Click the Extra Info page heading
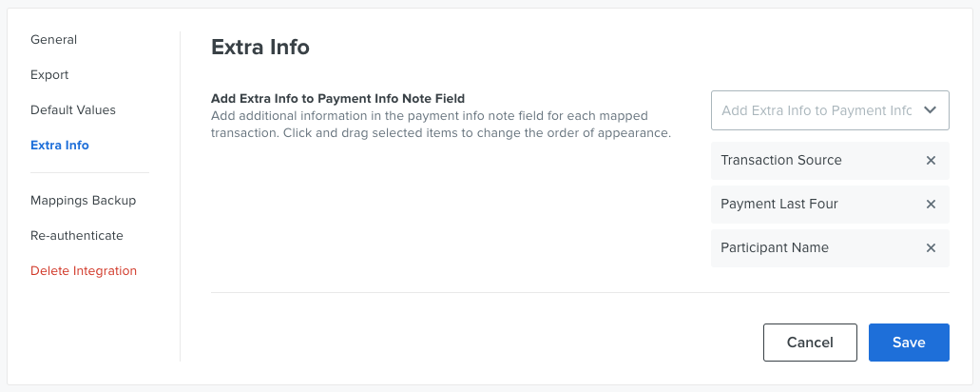Viewport: 980px width, 392px height. [x=260, y=47]
